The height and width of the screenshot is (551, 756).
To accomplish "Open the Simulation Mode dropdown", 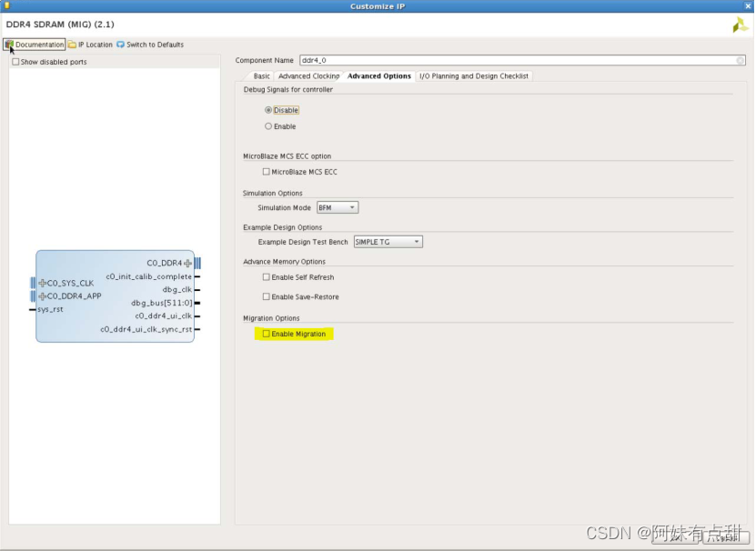I will (x=337, y=208).
